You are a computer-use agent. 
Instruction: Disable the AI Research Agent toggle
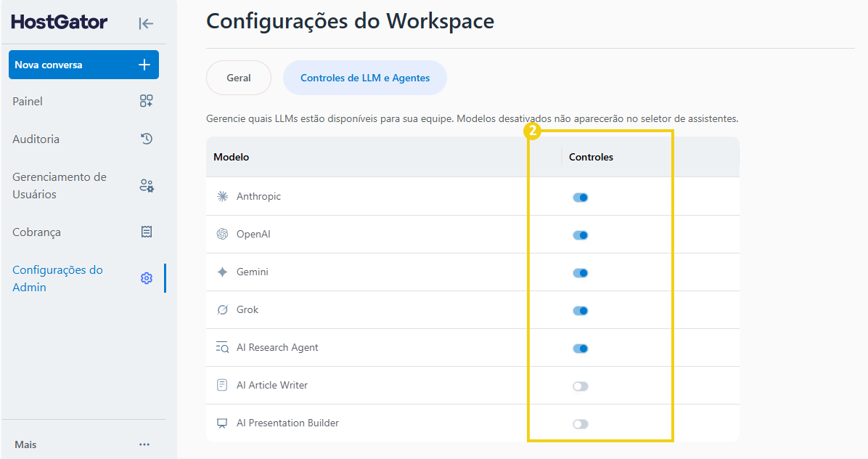click(580, 349)
